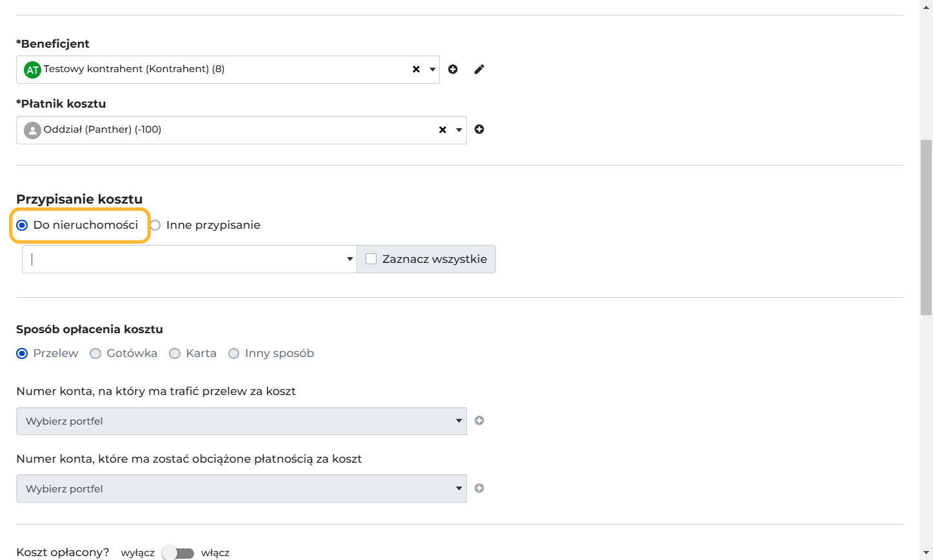Click the Oddział (Panther) (-100) value

103,130
